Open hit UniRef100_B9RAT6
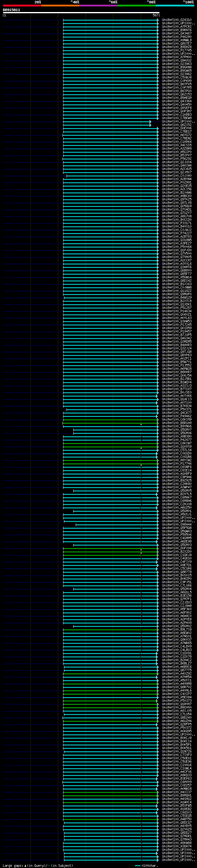197x868 pixels. (x=177, y=30)
